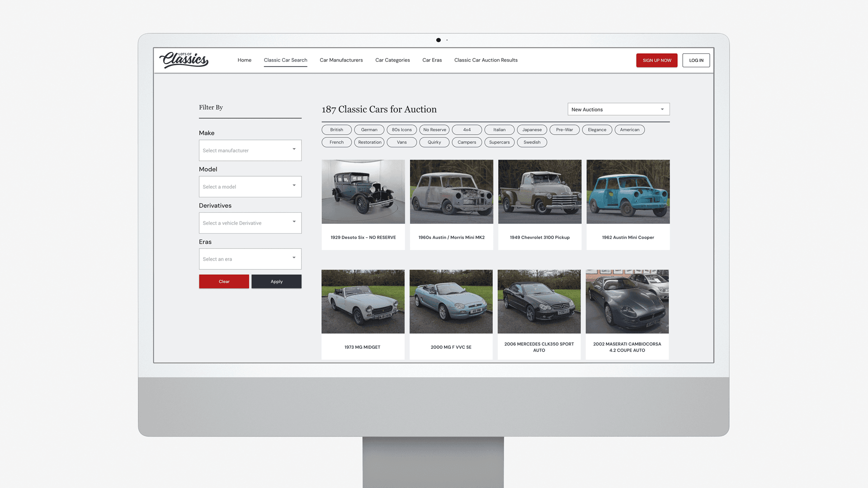Open the 1929 Desoto Six car photo
The height and width of the screenshot is (488, 868).
(363, 192)
